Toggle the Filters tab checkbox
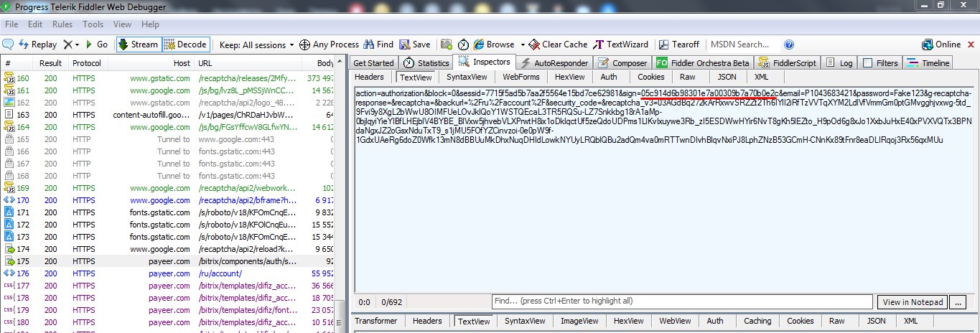The width and height of the screenshot is (980, 333). tap(867, 63)
